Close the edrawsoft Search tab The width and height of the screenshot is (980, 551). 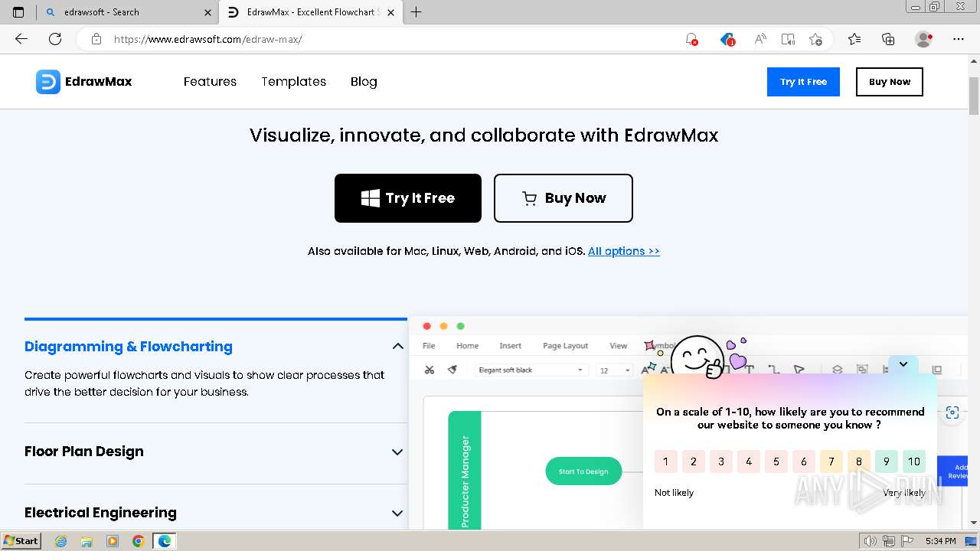[207, 12]
